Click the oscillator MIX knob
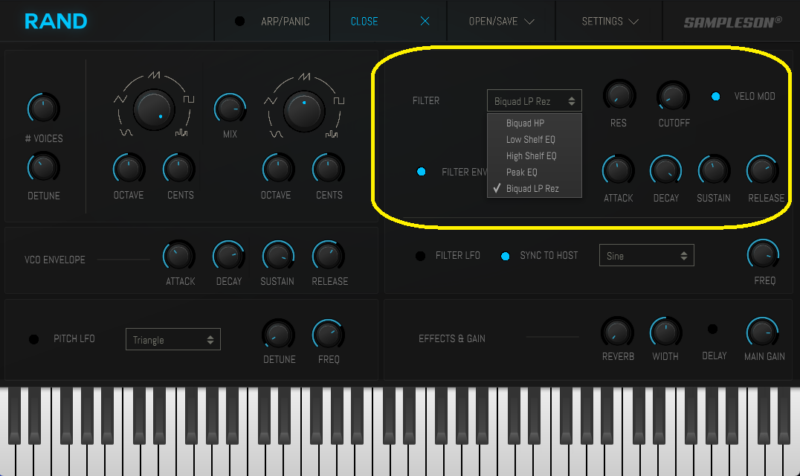 [229, 107]
